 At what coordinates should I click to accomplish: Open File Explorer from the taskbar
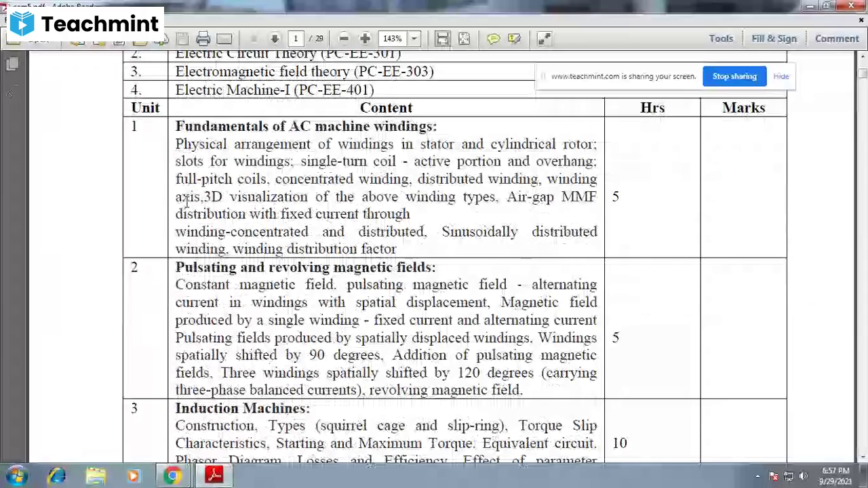click(96, 476)
